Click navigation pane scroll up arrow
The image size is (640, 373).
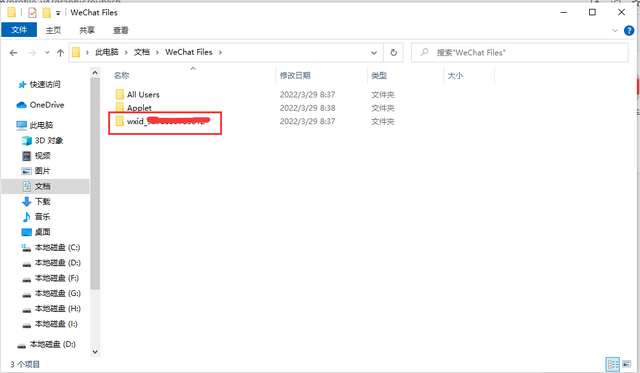point(95,73)
